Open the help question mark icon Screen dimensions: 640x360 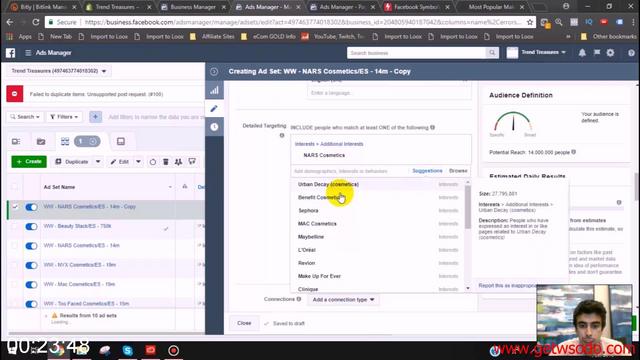[631, 53]
